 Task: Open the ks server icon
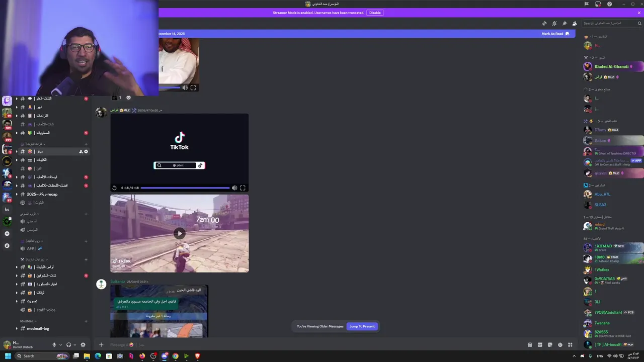point(7,209)
